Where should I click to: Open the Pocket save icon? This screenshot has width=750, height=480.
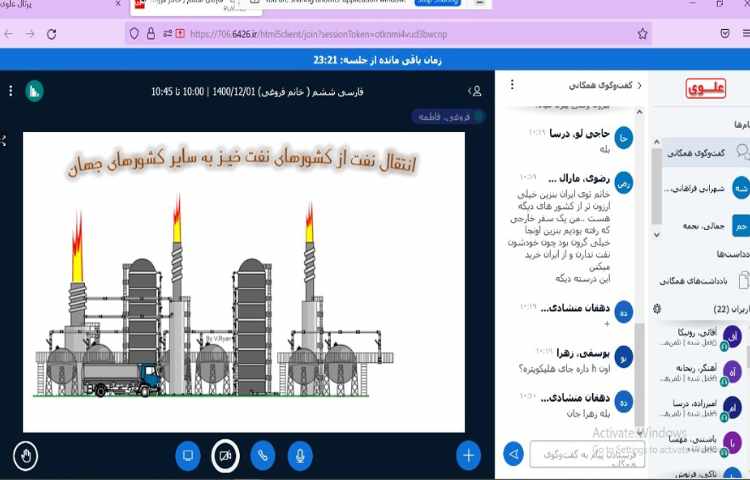[725, 33]
